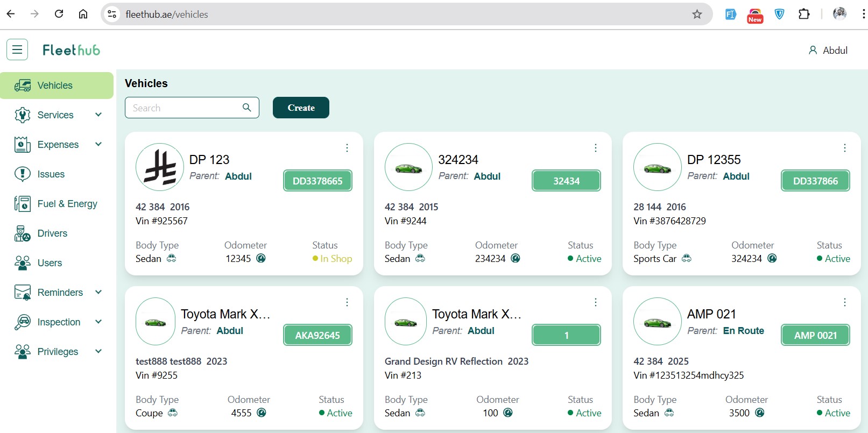Open browser extensions puzzle icon
This screenshot has height=433, width=868.
pos(804,14)
